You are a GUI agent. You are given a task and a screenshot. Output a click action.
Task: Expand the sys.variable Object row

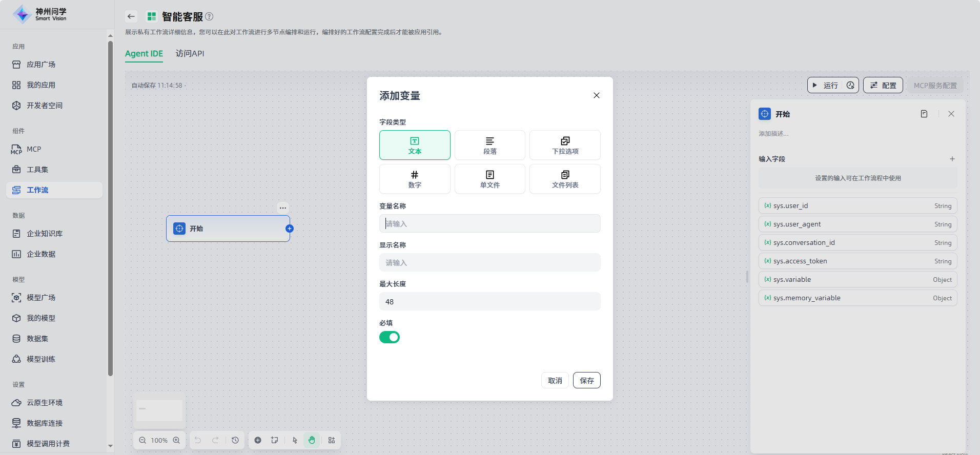857,280
